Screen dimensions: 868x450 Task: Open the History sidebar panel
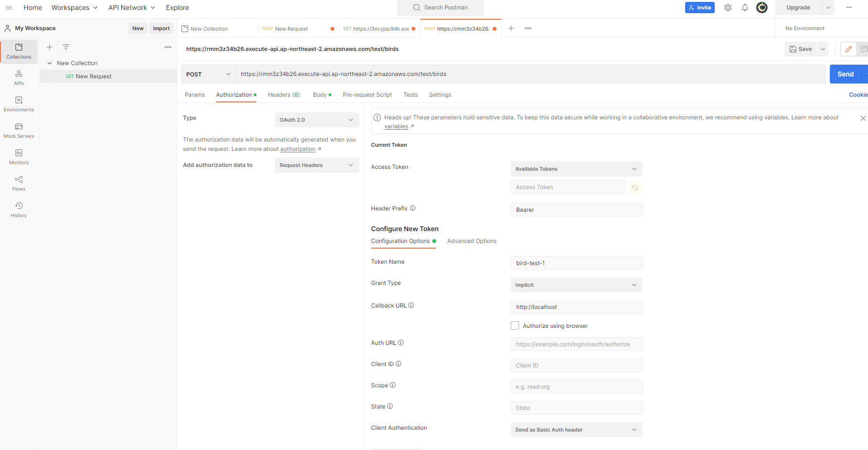[19, 210]
